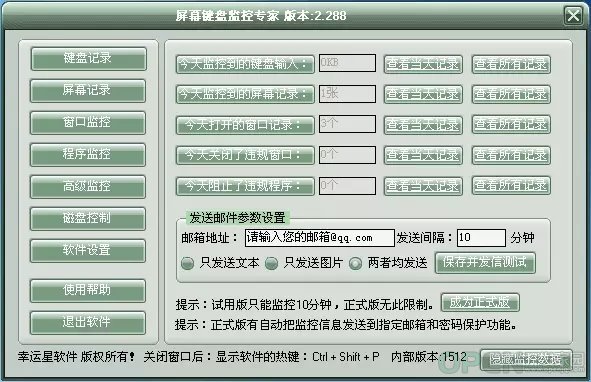Click the Ctrl + Shift + P hotkey text
This screenshot has height=382, width=591.
point(346,357)
